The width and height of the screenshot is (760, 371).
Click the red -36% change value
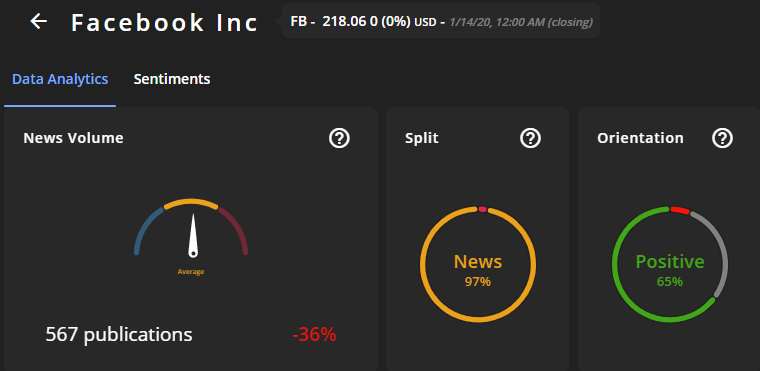pyautogui.click(x=314, y=334)
